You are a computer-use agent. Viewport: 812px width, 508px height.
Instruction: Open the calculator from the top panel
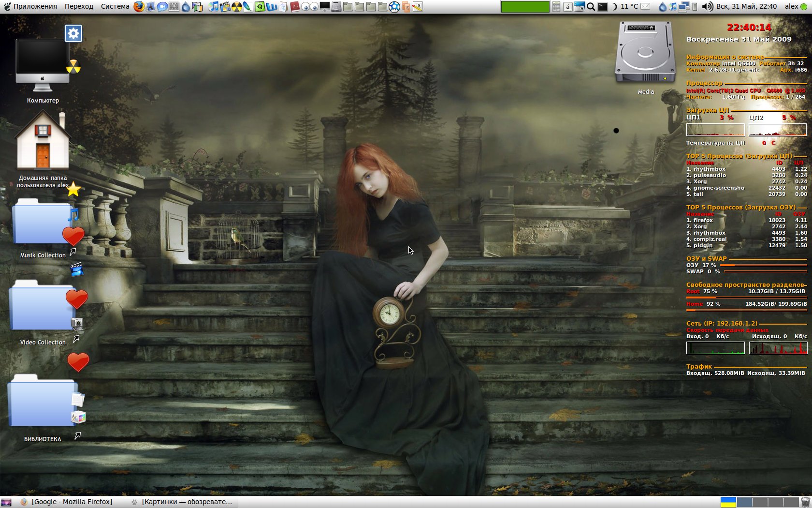click(556, 7)
